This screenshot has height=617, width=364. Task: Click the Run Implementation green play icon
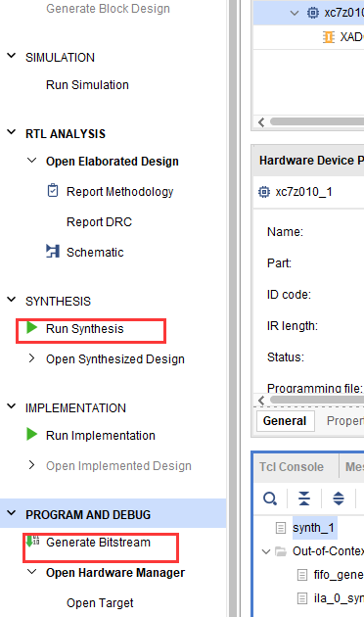tap(32, 435)
